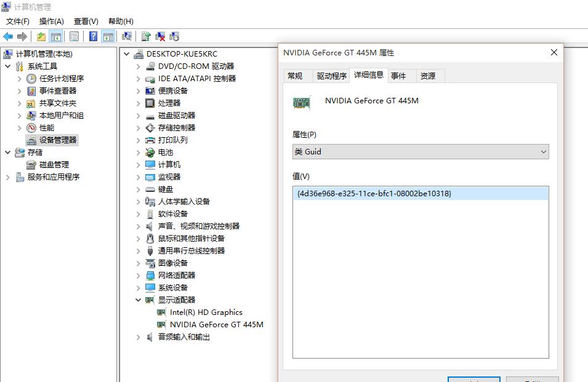Image resolution: width=588 pixels, height=382 pixels.
Task: Select the Intel(R) HD Graphics device
Action: tap(206, 312)
